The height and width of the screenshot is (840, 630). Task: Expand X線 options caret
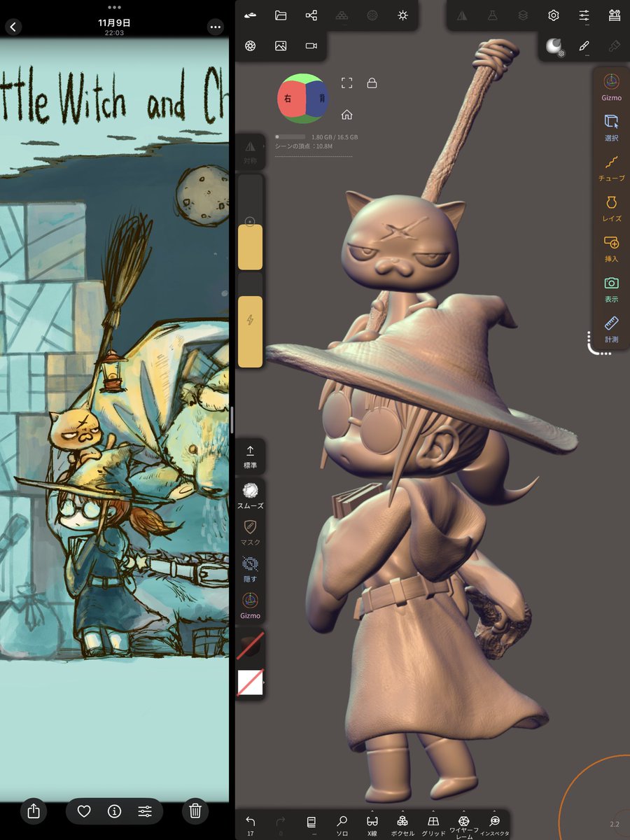click(372, 812)
